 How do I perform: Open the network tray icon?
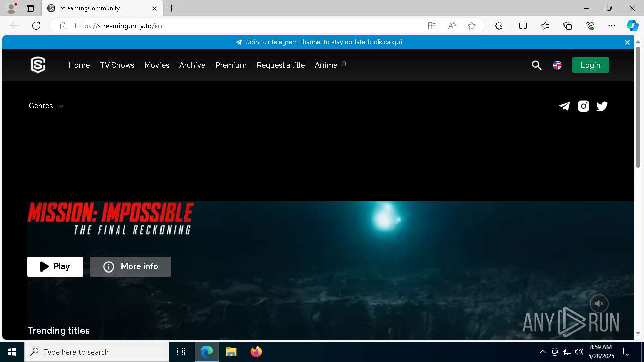point(567,352)
